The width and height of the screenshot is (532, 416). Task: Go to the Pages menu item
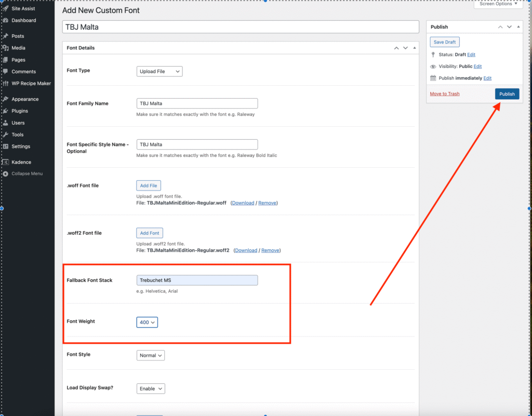coord(18,60)
